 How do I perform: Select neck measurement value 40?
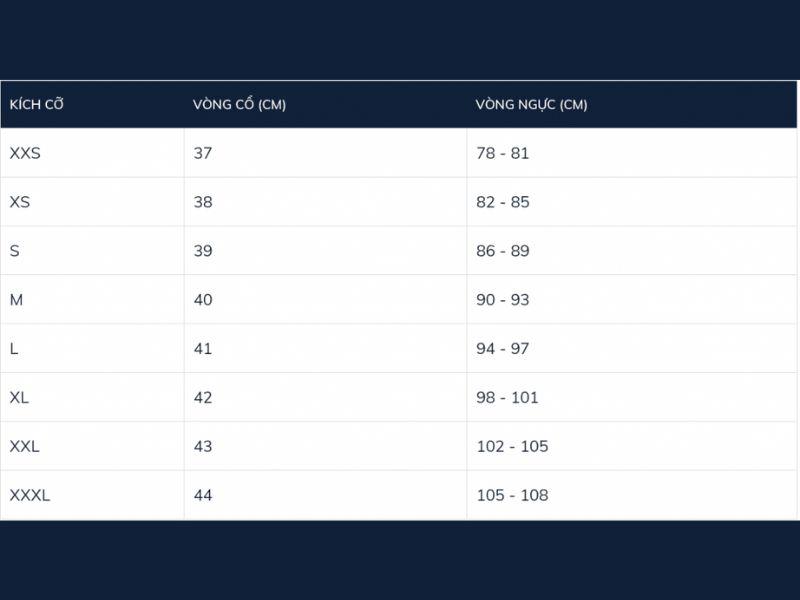[203, 300]
